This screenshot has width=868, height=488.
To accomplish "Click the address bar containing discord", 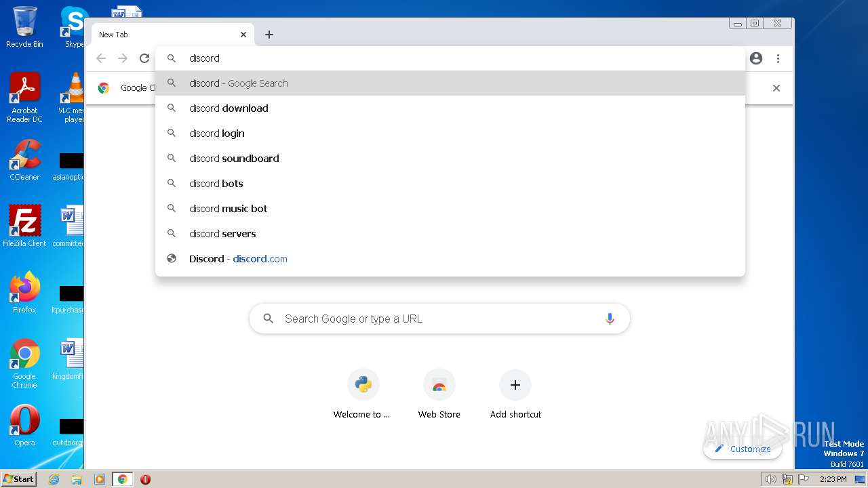I will click(450, 58).
